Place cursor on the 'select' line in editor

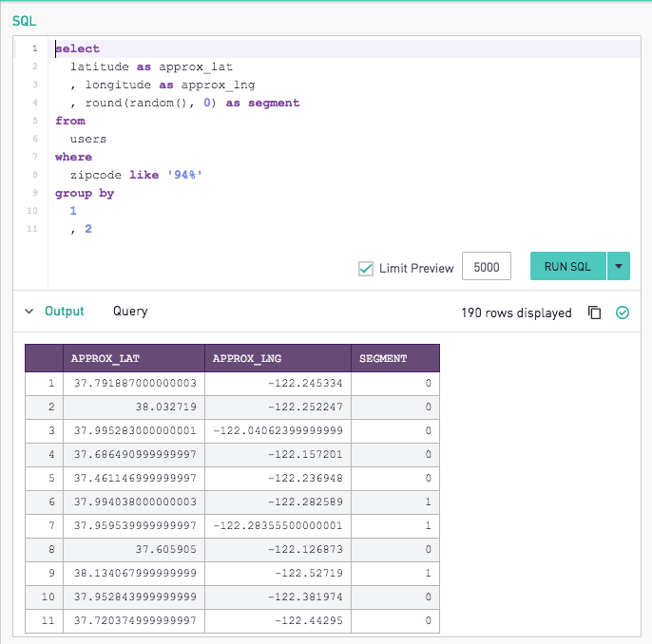click(347, 48)
